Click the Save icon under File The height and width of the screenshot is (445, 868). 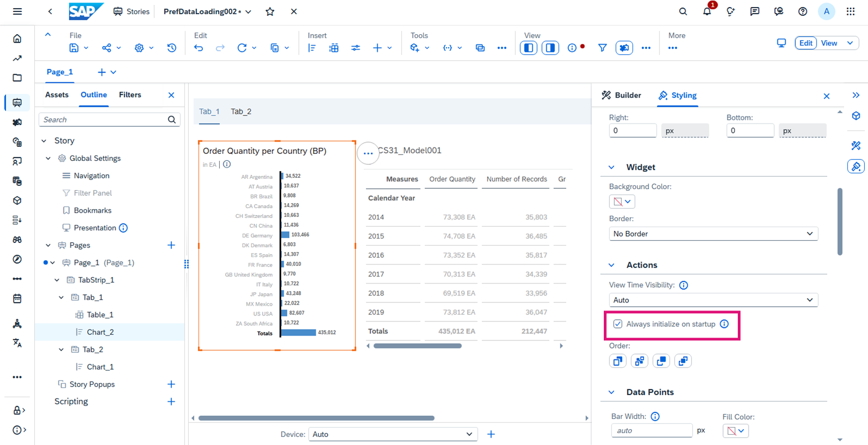[74, 48]
